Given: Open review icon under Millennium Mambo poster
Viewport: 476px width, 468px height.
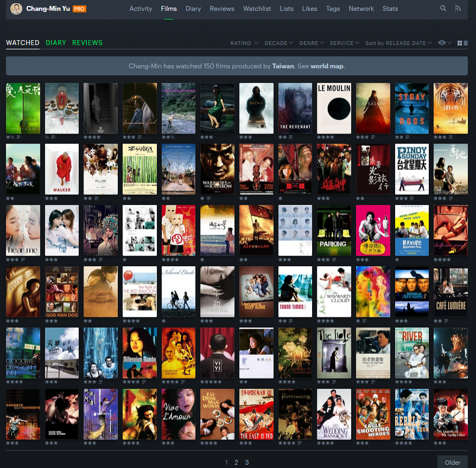Looking at the screenshot, I should [144, 382].
